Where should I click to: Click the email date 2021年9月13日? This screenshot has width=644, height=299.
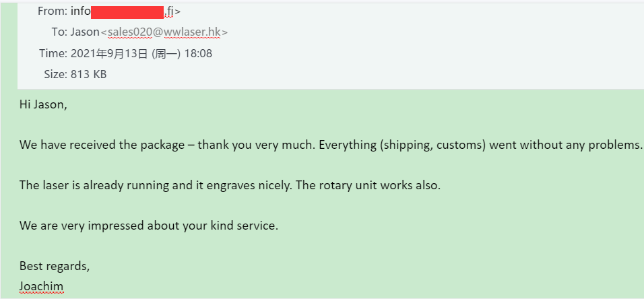tap(109, 53)
